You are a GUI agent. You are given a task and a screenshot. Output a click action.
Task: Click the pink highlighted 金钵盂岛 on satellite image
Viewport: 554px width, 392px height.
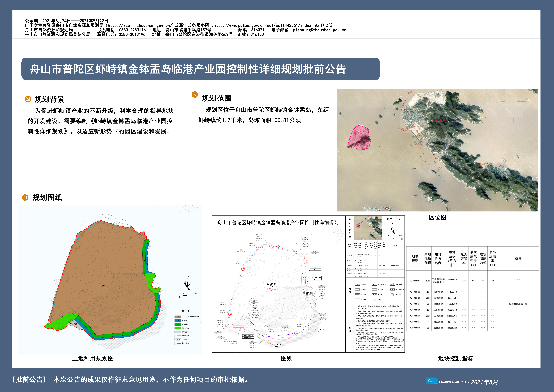(x=359, y=138)
